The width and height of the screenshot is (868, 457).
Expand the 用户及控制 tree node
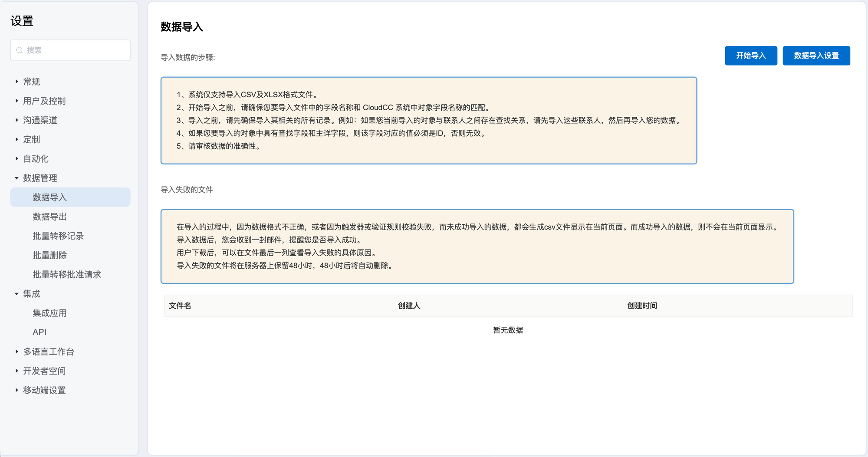pos(16,101)
